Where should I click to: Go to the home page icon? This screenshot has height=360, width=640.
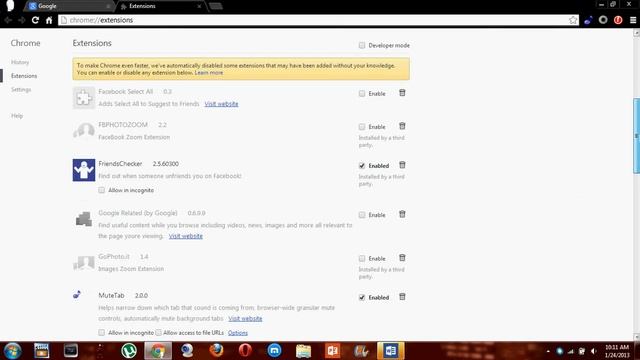point(49,20)
